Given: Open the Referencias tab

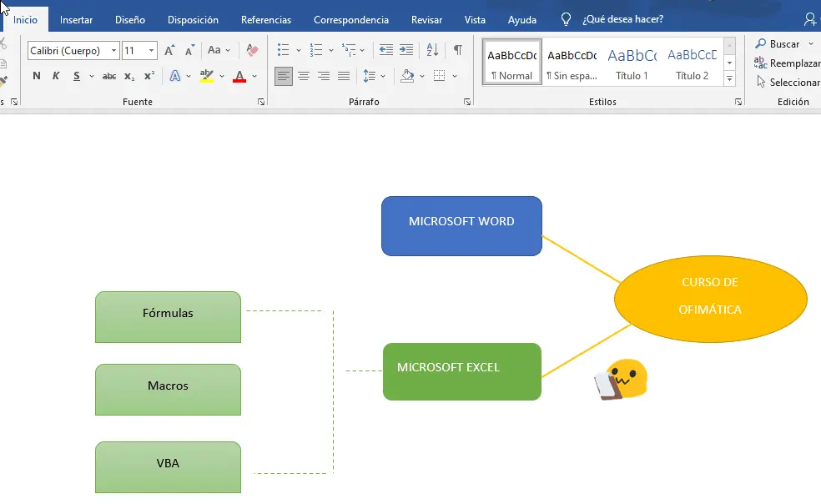Looking at the screenshot, I should coord(266,20).
